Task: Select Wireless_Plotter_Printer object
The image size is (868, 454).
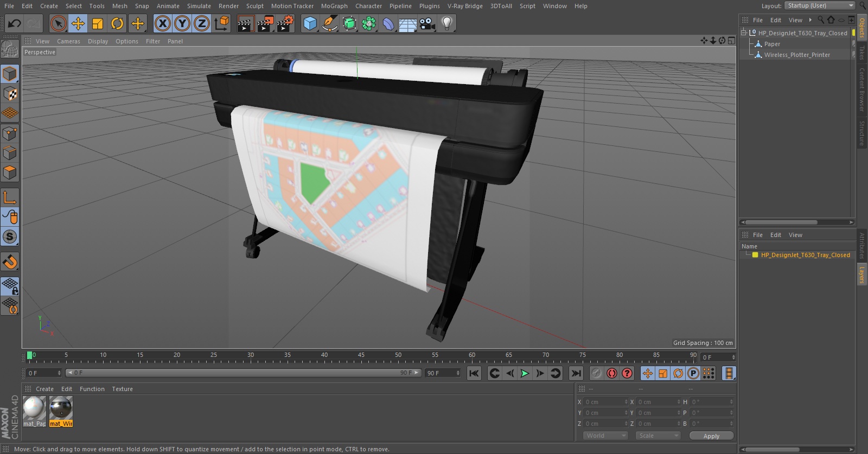Action: pos(797,55)
